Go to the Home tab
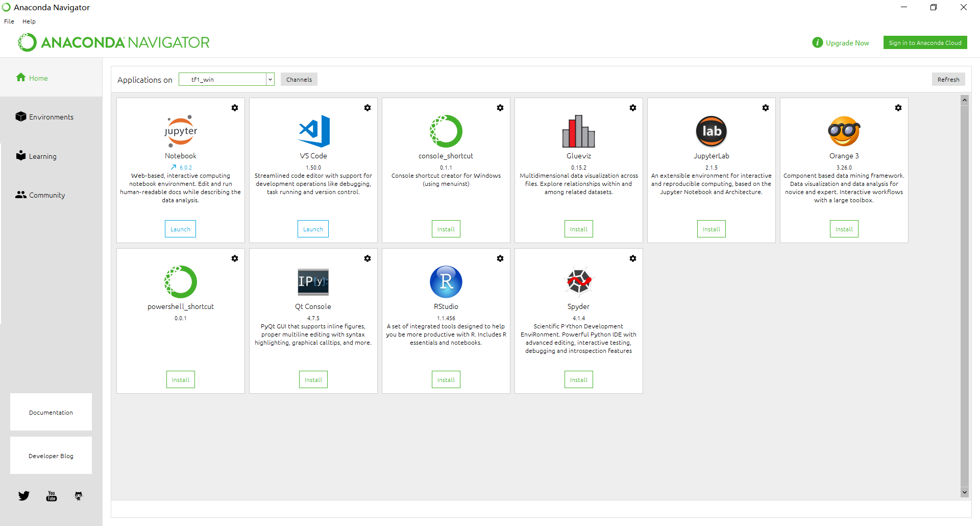The width and height of the screenshot is (980, 526). pyautogui.click(x=51, y=78)
